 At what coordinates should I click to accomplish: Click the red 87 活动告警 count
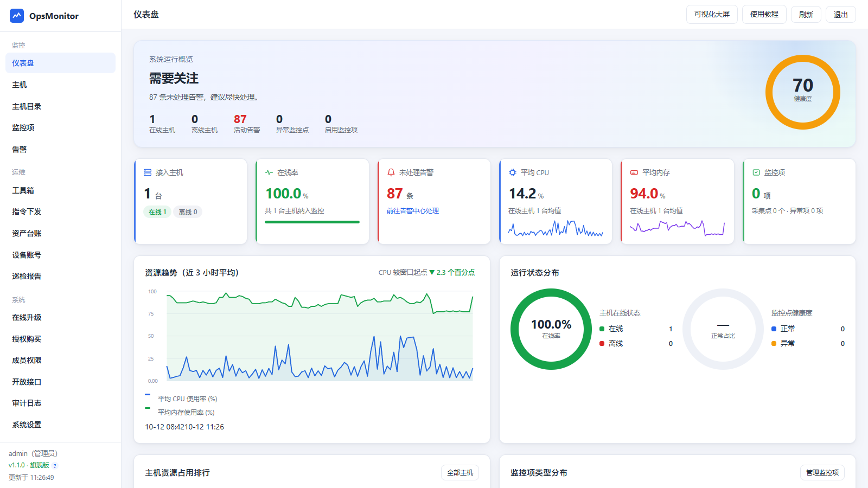click(240, 119)
